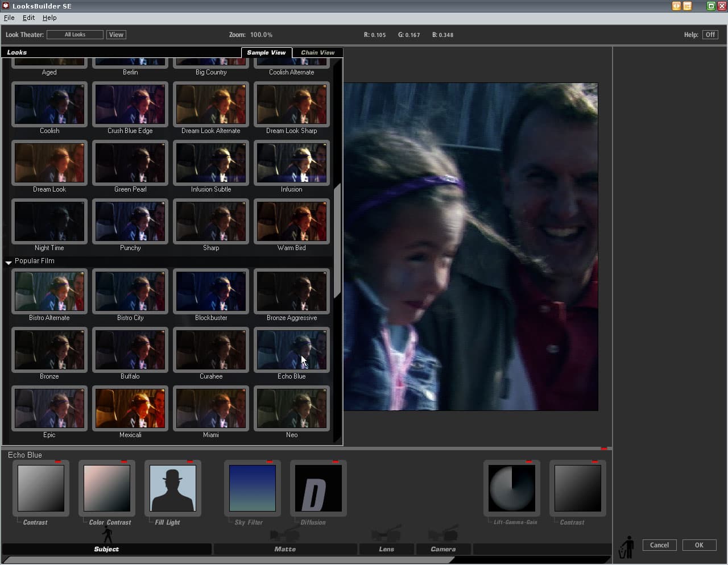Switch to the Sample View tab
The width and height of the screenshot is (728, 565).
click(x=266, y=52)
